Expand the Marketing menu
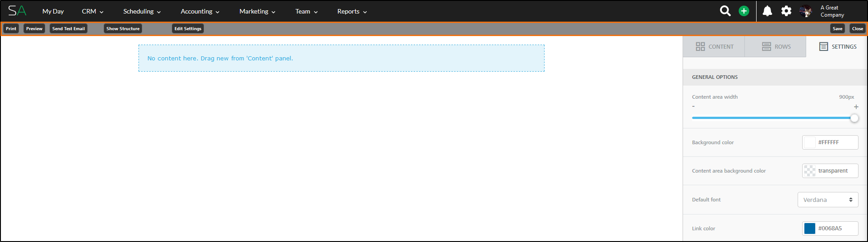The height and width of the screenshot is (242, 868). [x=257, y=11]
